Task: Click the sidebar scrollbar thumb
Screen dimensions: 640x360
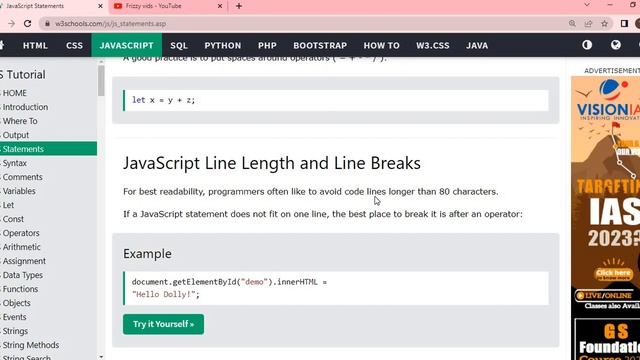Action: pos(101,81)
